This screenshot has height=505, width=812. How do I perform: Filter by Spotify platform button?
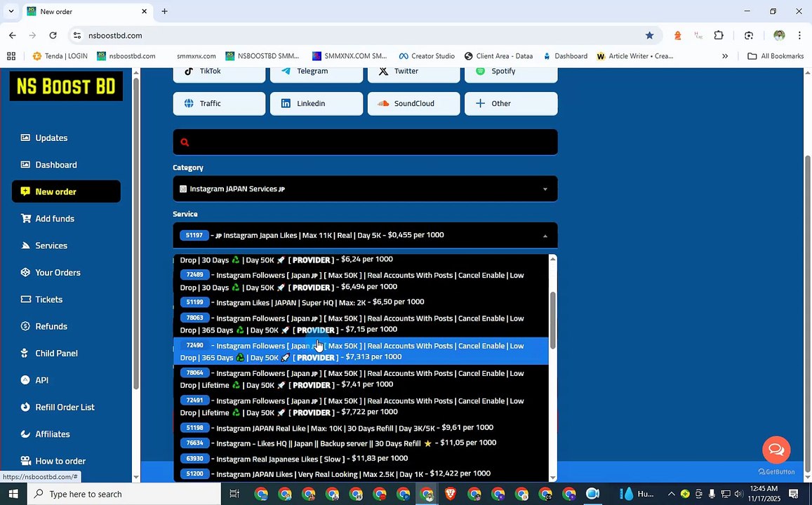click(511, 72)
